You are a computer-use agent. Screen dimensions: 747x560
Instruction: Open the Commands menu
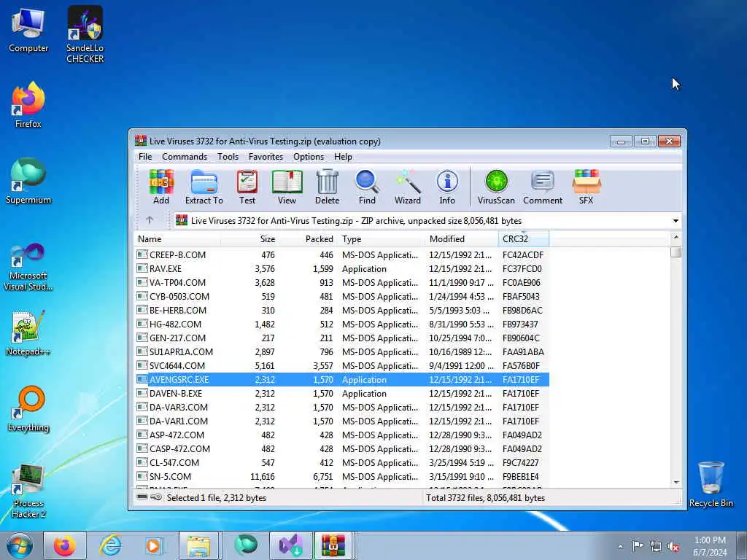pyautogui.click(x=185, y=157)
